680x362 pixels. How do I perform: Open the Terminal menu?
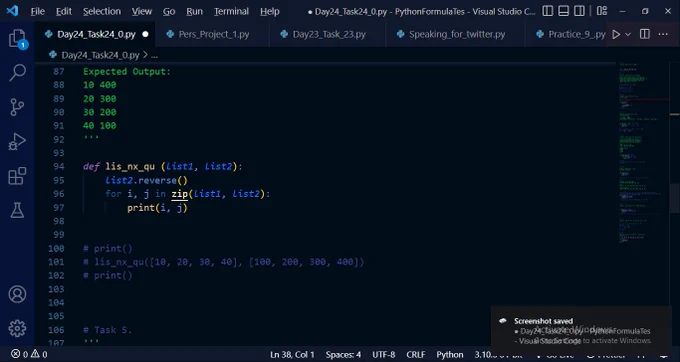(x=231, y=12)
